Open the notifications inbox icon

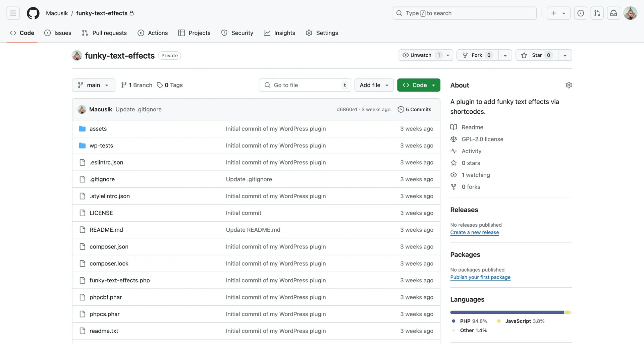click(613, 13)
